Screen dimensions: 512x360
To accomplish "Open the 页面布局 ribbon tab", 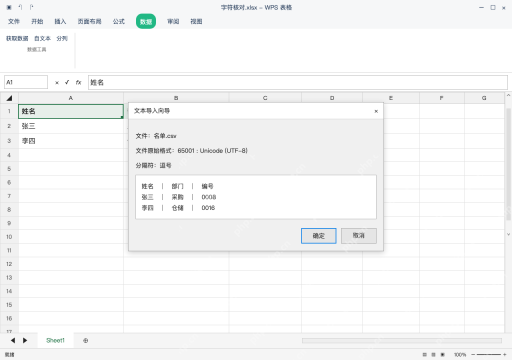I will [x=89, y=22].
